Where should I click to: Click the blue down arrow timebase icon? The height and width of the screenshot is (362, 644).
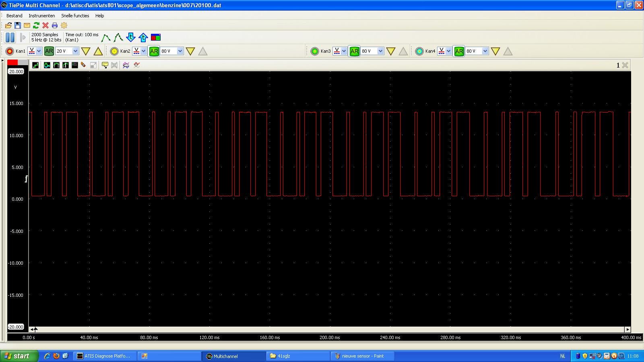pyautogui.click(x=131, y=37)
